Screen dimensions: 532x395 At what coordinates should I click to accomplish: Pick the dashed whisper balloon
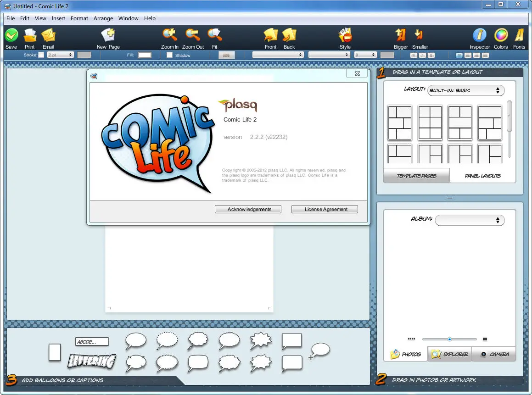[167, 341]
